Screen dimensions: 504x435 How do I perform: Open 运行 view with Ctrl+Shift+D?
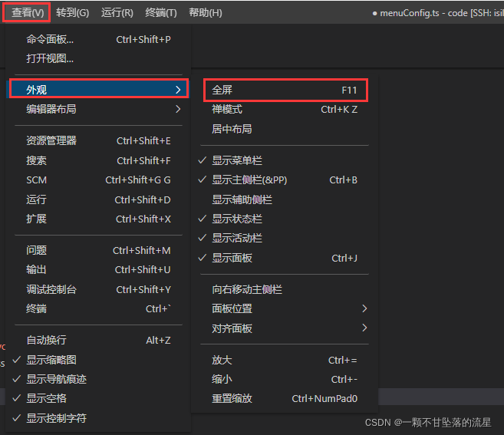(x=98, y=199)
